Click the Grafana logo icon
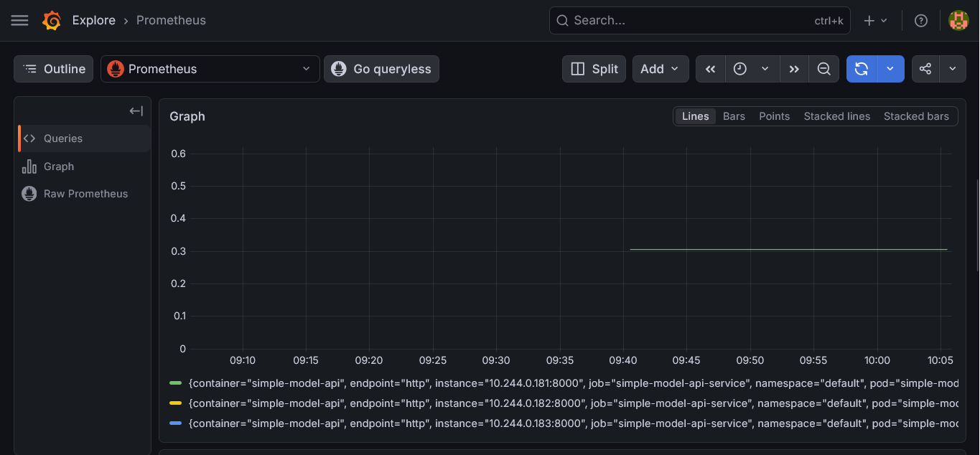Viewport: 980px width, 455px height. click(52, 21)
